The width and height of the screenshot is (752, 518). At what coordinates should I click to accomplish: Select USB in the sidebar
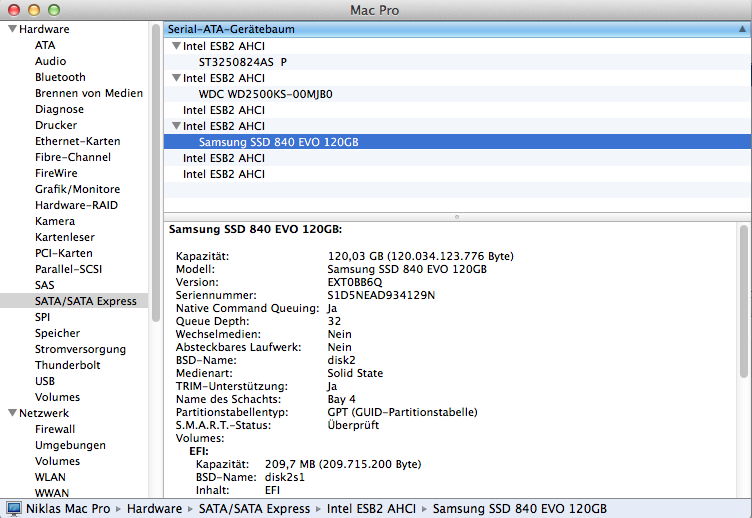point(45,381)
